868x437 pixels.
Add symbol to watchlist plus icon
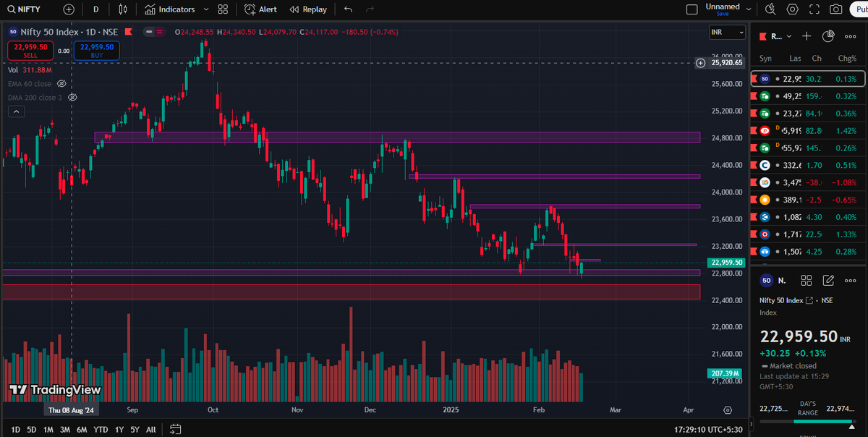click(807, 35)
